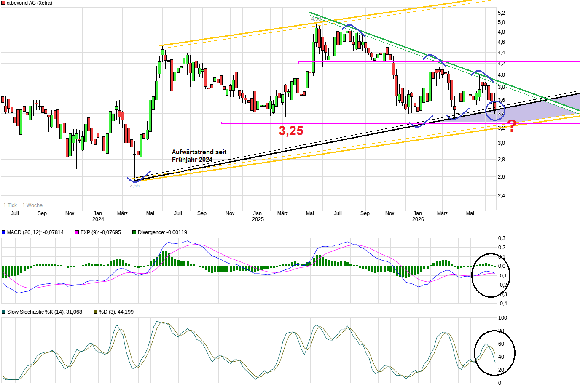Click the 5,0 price axis label

[x=501, y=22]
